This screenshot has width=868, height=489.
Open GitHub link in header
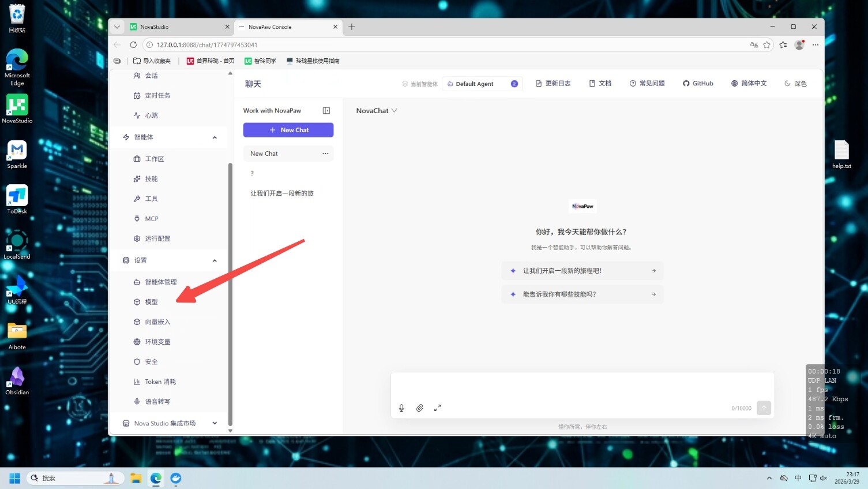click(x=698, y=84)
